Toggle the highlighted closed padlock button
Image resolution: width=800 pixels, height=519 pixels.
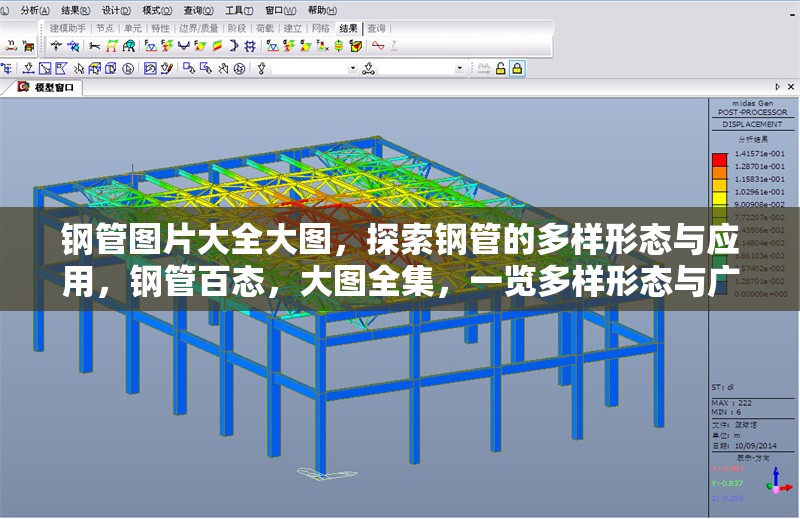tap(517, 68)
